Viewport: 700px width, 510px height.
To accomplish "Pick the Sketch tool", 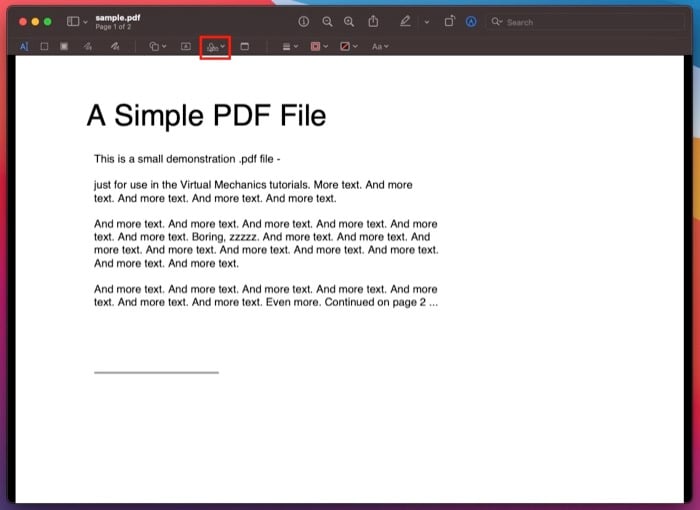I will (88, 46).
